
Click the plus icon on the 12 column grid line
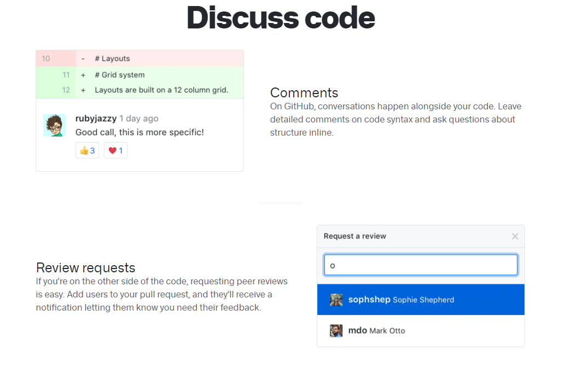click(x=83, y=90)
